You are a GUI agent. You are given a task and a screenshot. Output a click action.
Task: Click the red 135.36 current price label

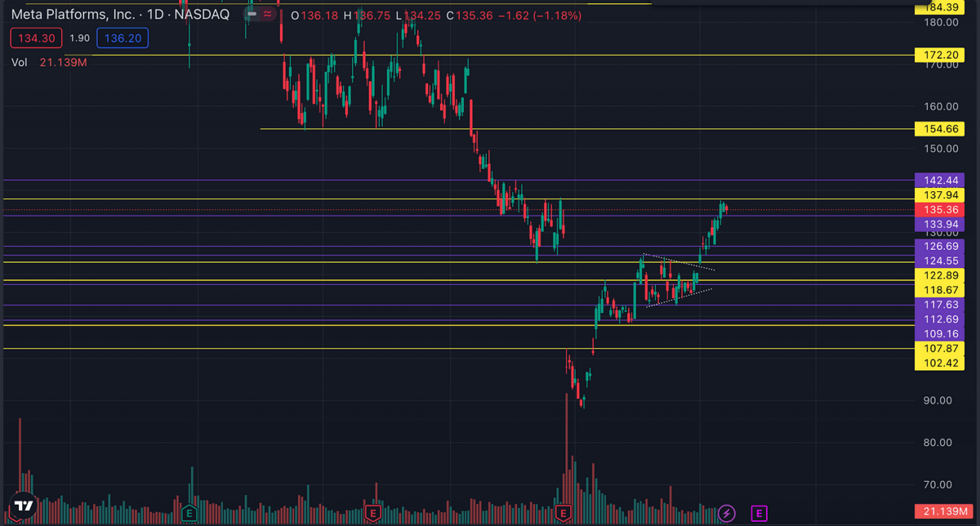tap(941, 210)
